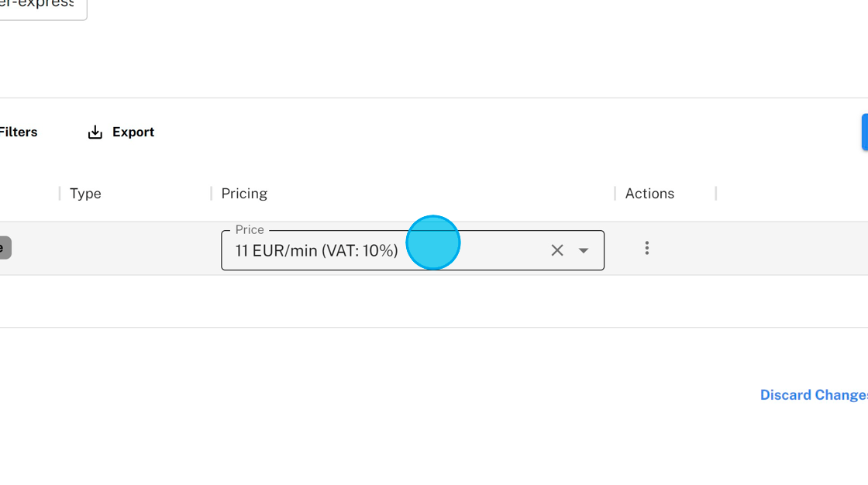This screenshot has height=485, width=868.
Task: Click the Actions column header
Action: 649,194
